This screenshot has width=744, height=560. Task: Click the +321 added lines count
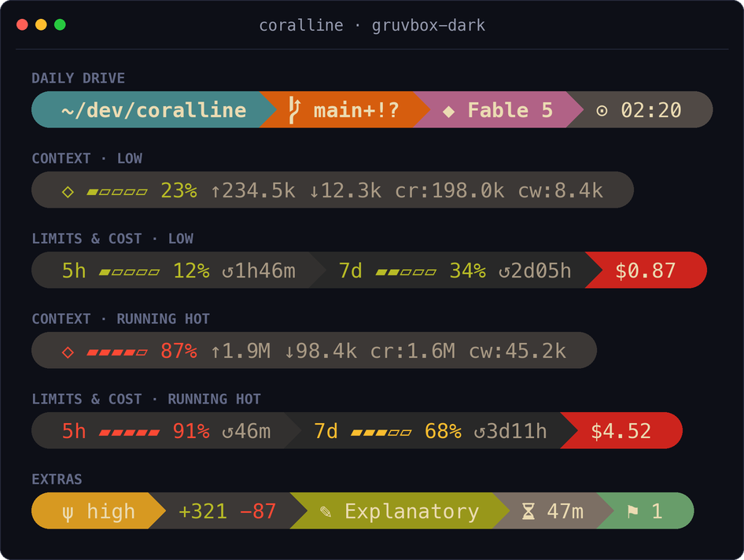pyautogui.click(x=203, y=511)
